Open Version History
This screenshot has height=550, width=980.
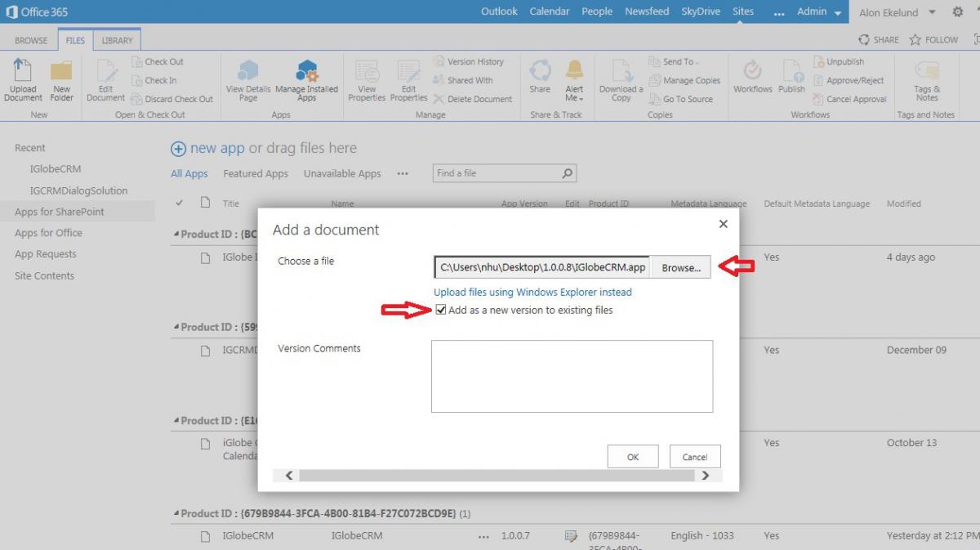tap(469, 61)
